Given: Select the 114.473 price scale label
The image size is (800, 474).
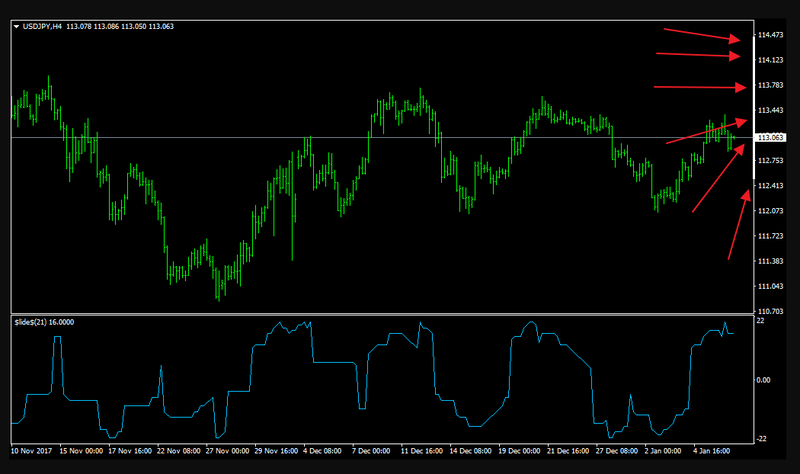Looking at the screenshot, I should point(770,35).
